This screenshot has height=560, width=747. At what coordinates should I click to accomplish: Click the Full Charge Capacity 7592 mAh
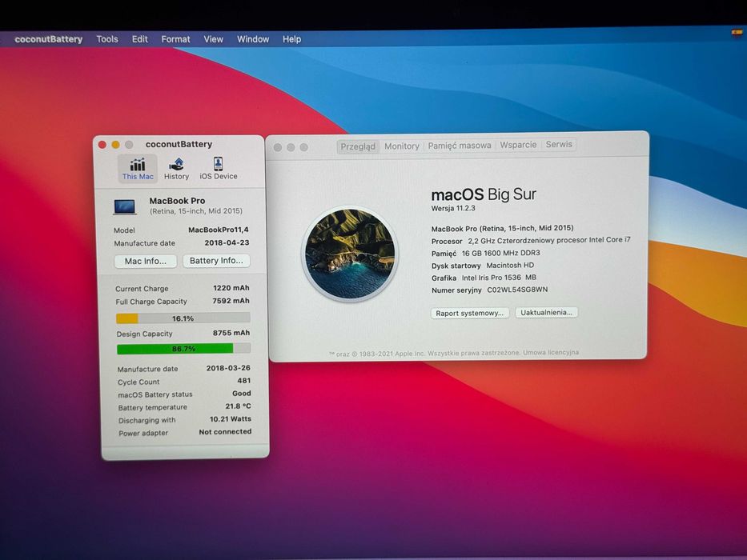(x=231, y=301)
